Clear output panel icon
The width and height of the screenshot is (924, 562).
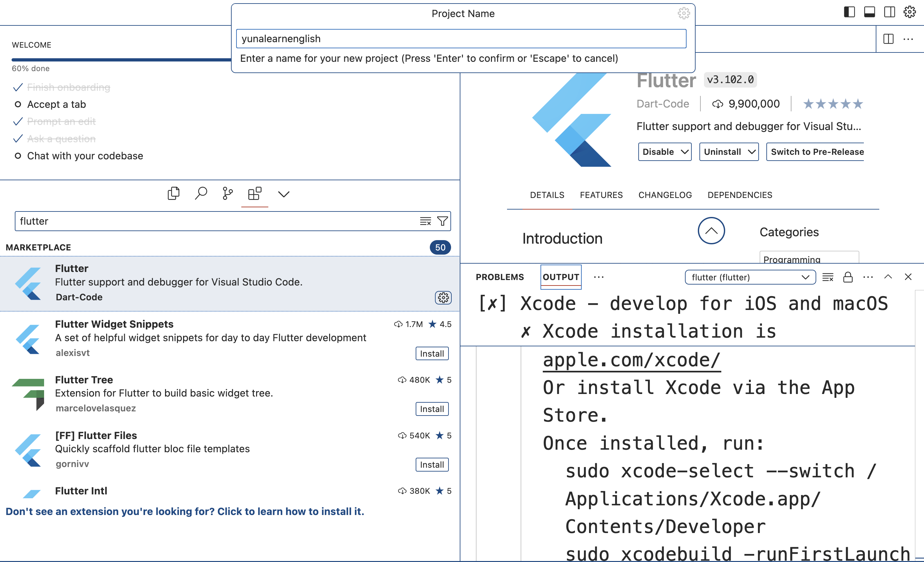(827, 277)
